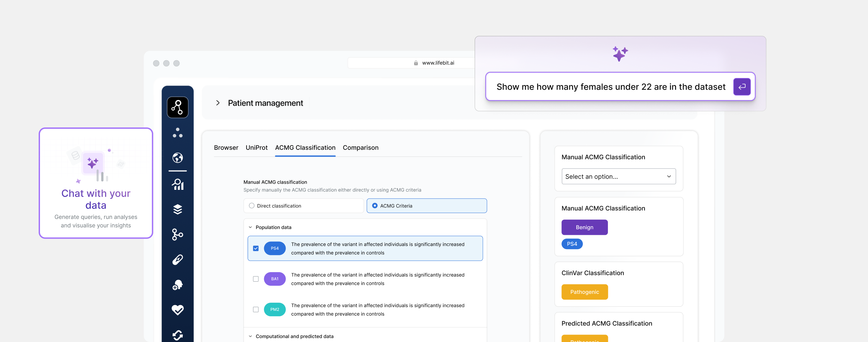Select the stacked layers sidebar icon
The height and width of the screenshot is (342, 868).
click(x=177, y=209)
